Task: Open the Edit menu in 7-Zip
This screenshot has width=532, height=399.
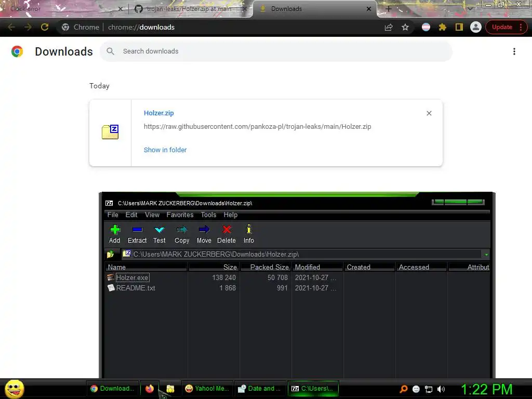Action: coord(131,215)
